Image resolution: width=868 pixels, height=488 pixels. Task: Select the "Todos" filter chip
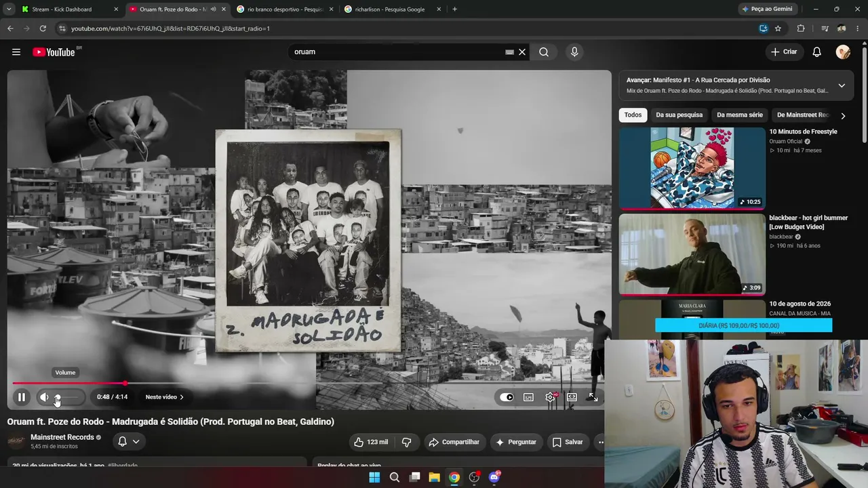pyautogui.click(x=633, y=115)
